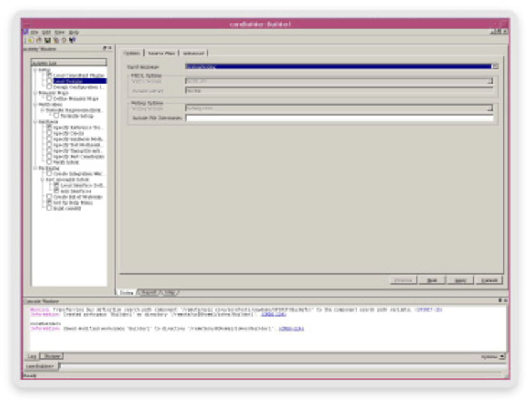Undock the Activity Window panel
The width and height of the screenshot is (532, 406).
pyautogui.click(x=105, y=48)
